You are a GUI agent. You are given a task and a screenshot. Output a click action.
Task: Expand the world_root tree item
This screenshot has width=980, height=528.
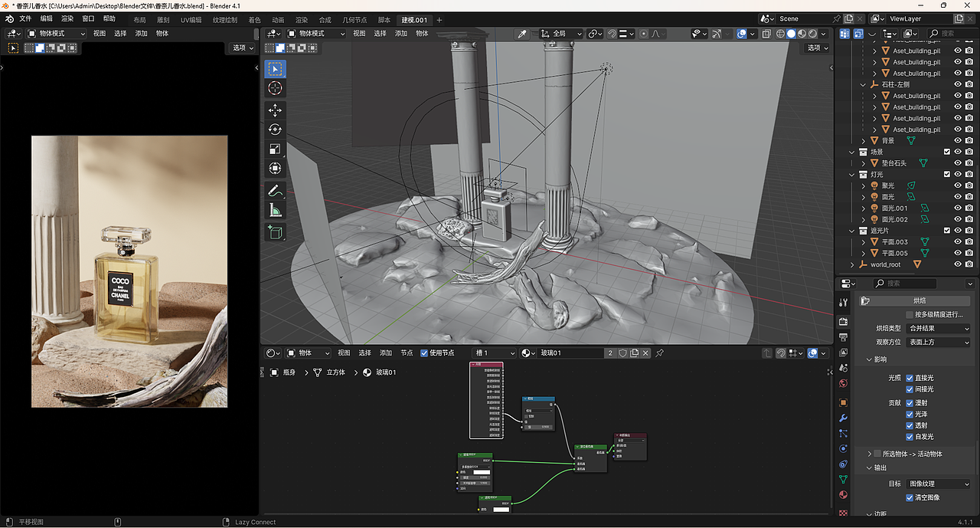pos(853,264)
